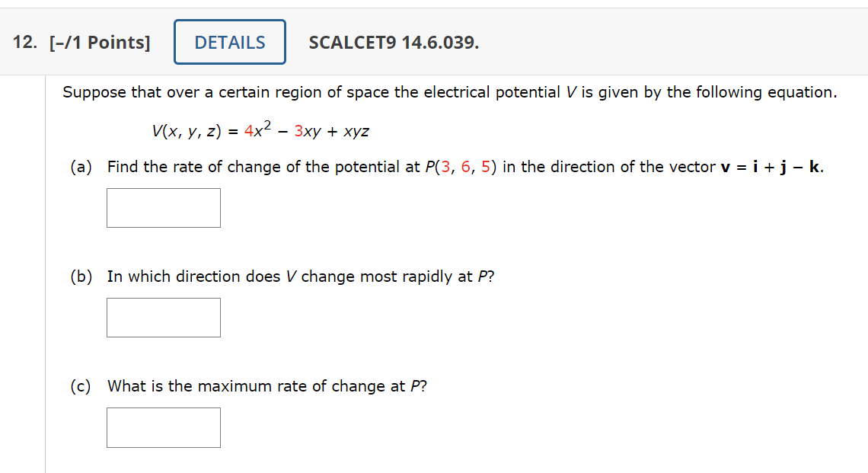868x473 pixels.
Task: Click the DETAILS button
Action: [229, 42]
